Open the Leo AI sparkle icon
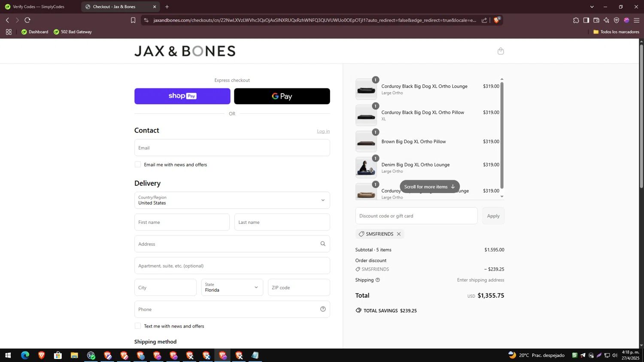Image resolution: width=644 pixels, height=362 pixels. pyautogui.click(x=606, y=20)
